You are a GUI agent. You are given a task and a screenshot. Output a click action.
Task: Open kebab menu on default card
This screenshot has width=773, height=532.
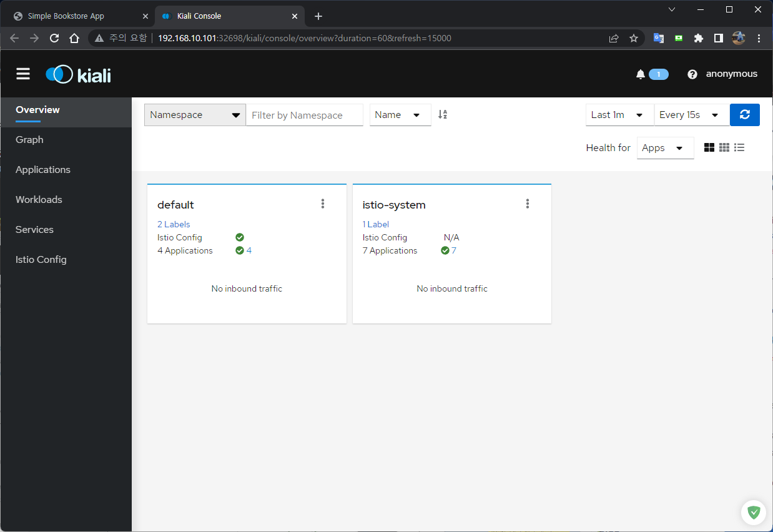[x=323, y=204]
